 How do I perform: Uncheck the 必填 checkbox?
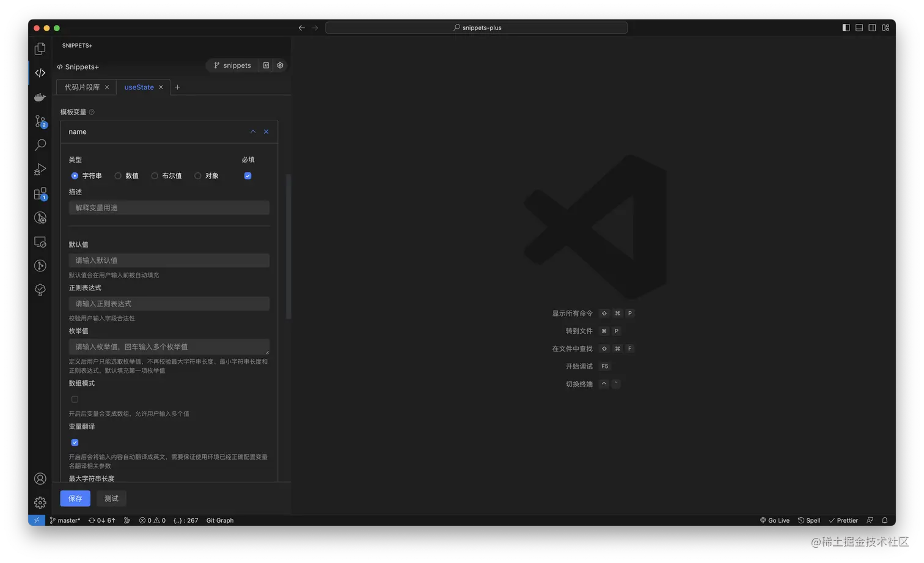pyautogui.click(x=248, y=176)
